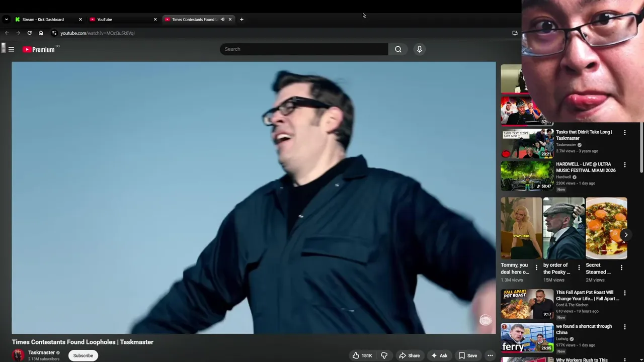Open the ferry shortcut through China thumbnail
644x362 pixels.
click(x=527, y=337)
